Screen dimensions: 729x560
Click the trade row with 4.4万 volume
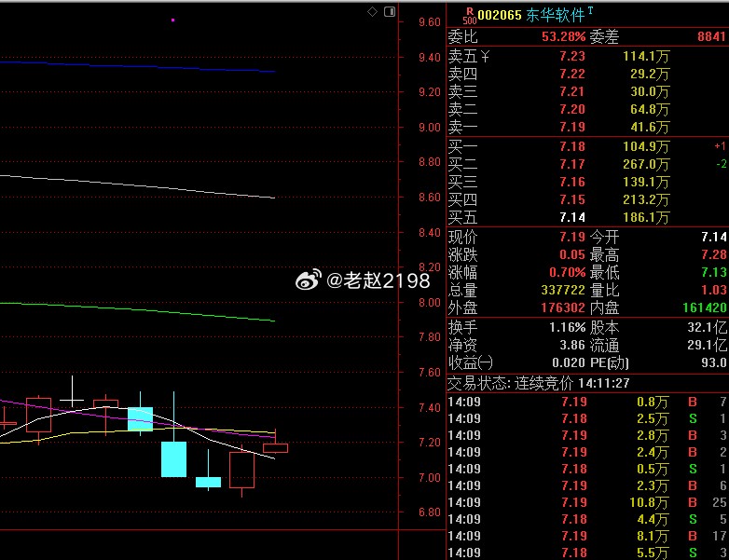pos(587,519)
